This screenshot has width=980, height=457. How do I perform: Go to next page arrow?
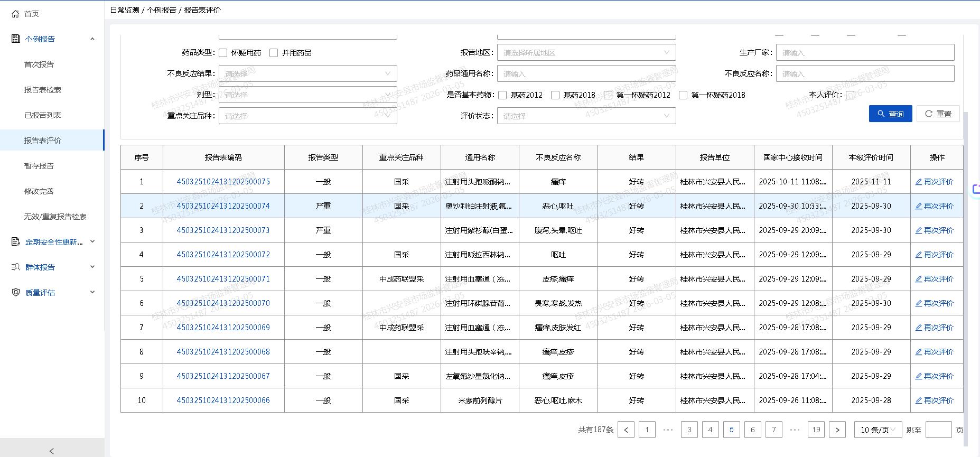[x=837, y=430]
